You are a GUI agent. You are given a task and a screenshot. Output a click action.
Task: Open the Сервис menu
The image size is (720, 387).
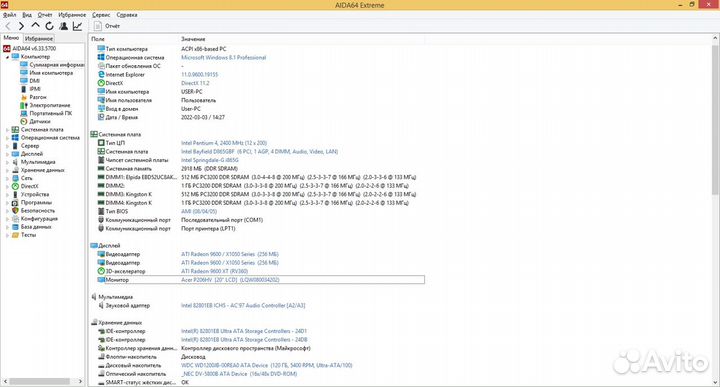point(101,15)
